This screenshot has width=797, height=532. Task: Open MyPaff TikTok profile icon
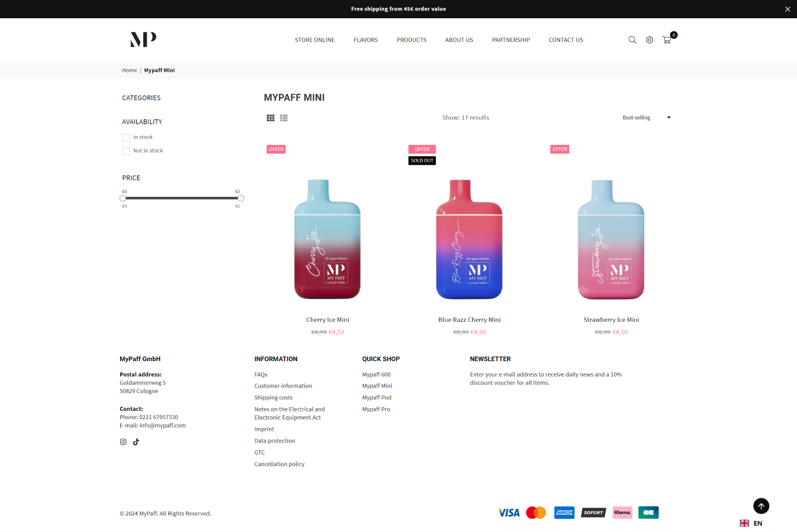(x=136, y=442)
